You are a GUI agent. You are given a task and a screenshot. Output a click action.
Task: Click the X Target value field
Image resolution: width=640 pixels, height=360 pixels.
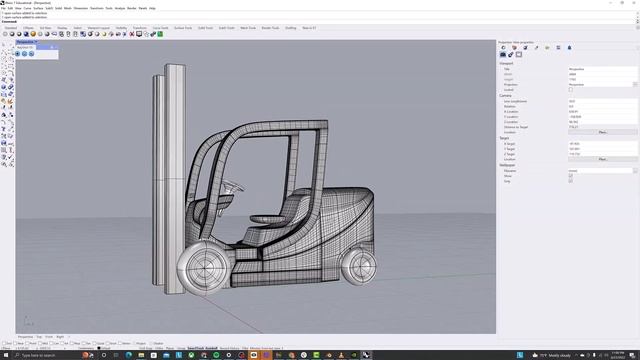pos(602,144)
